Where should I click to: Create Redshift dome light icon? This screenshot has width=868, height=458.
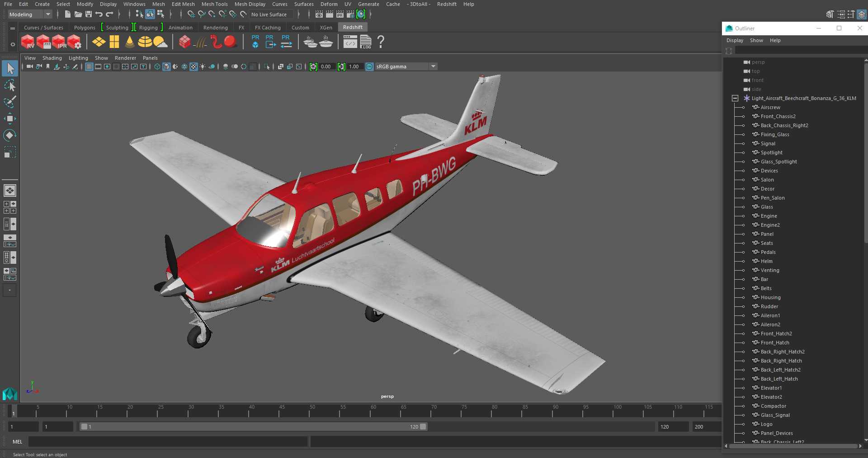145,42
